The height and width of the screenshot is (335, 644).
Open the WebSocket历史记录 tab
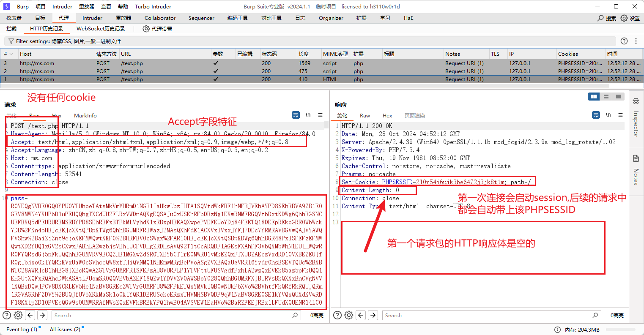(101, 29)
